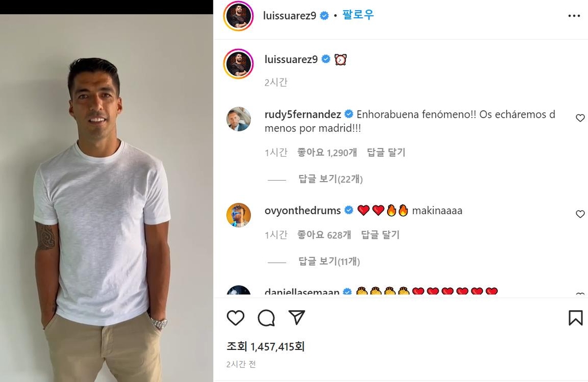Open comments with the speech bubble icon
588x382 pixels.
(266, 318)
